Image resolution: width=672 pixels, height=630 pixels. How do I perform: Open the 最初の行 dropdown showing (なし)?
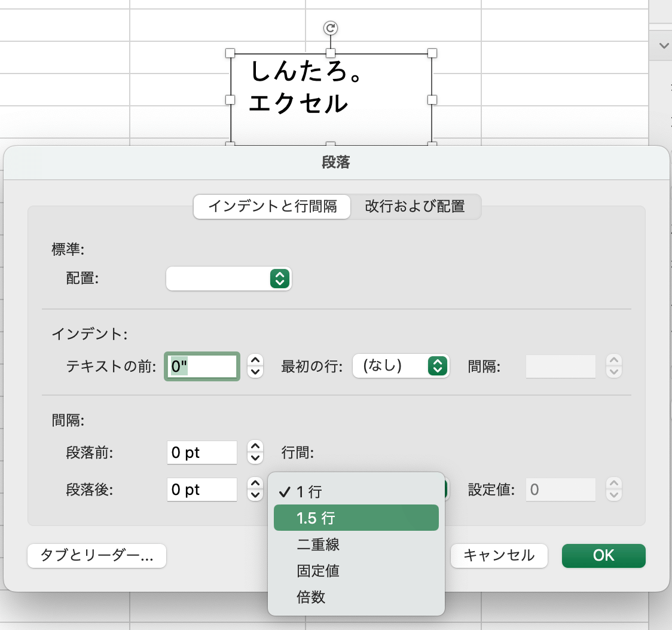pyautogui.click(x=401, y=366)
